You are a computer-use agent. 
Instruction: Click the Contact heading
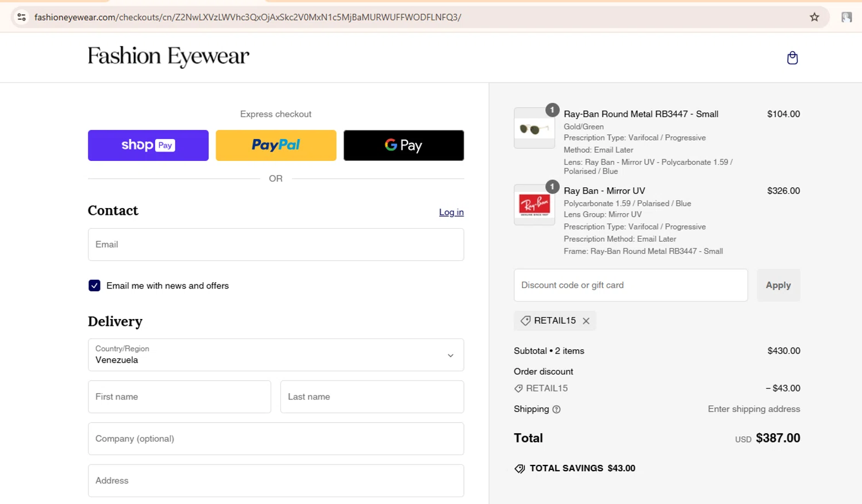tap(113, 210)
